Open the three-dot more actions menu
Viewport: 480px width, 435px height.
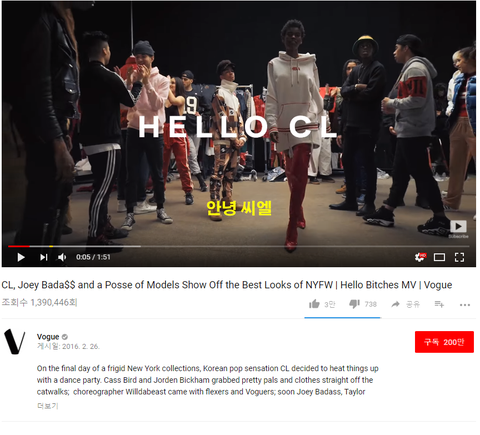click(x=465, y=305)
